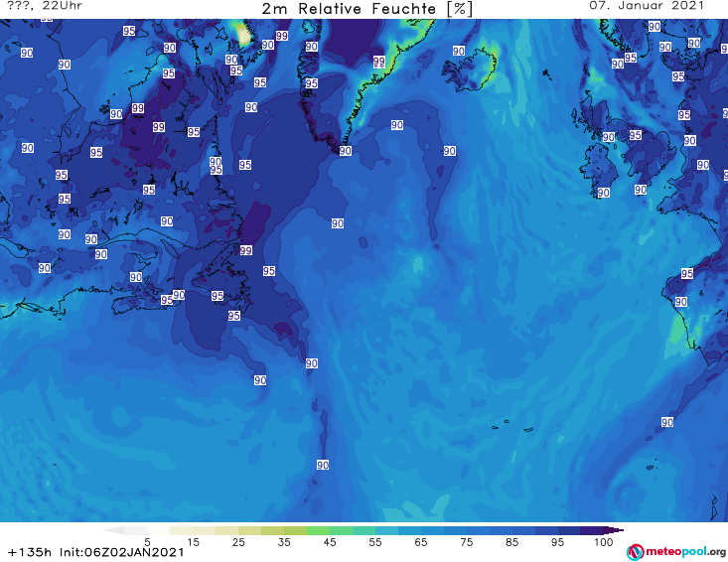Screen dimensions: 728x562
Task: Pick the pale cream legend swatch after 5
Action: coord(159,530)
